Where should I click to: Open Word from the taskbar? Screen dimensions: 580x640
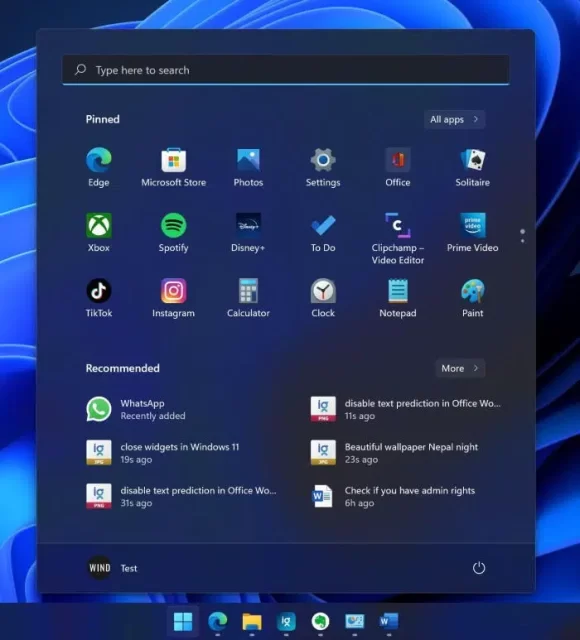click(x=389, y=622)
